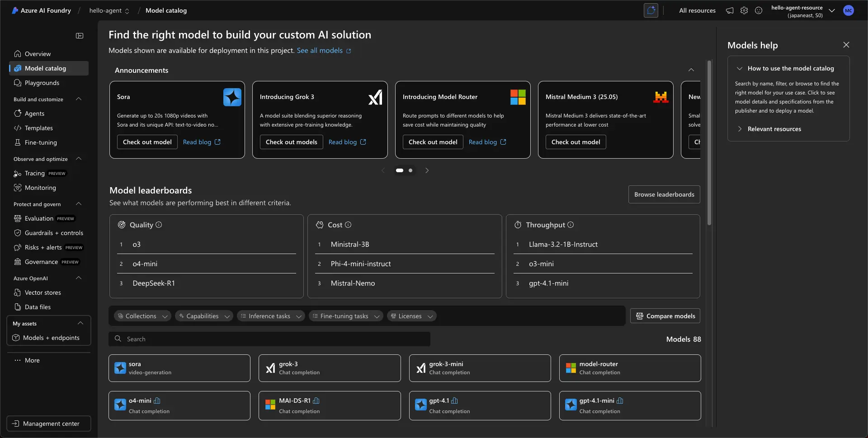The height and width of the screenshot is (438, 868).
Task: Collapse the Observe and optimize group
Action: 79,159
